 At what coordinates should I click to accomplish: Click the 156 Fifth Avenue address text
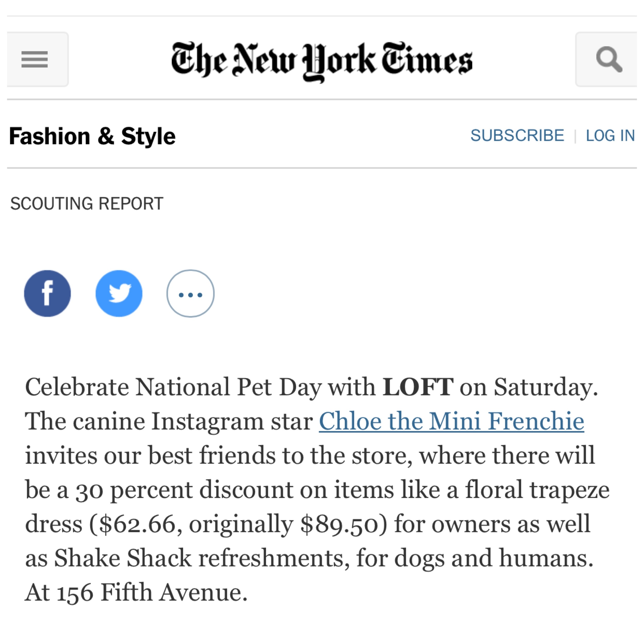152,592
